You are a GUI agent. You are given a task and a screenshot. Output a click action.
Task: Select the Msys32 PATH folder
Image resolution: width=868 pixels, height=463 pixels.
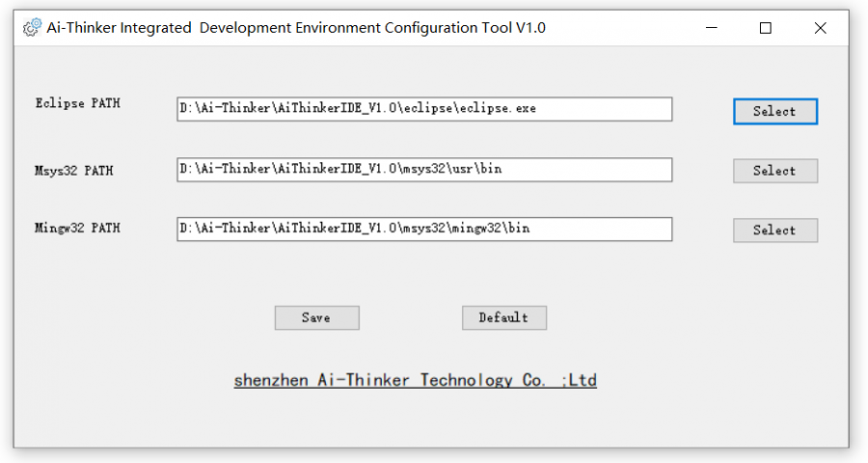(775, 171)
